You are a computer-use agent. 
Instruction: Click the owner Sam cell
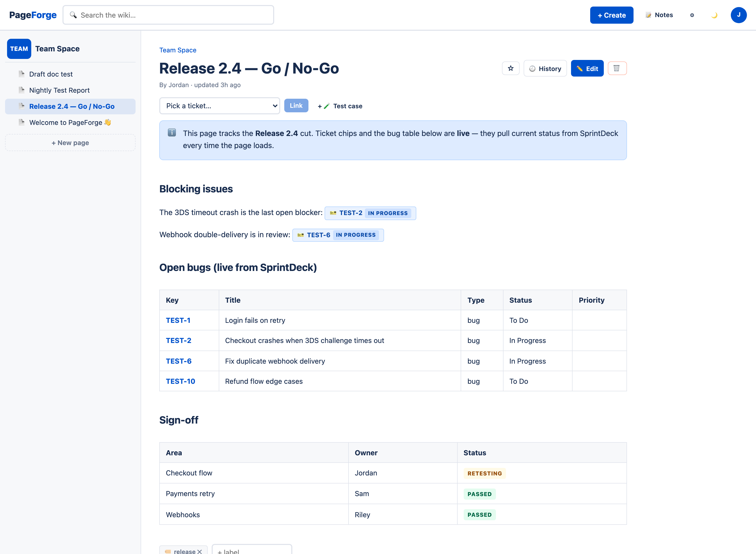point(403,494)
